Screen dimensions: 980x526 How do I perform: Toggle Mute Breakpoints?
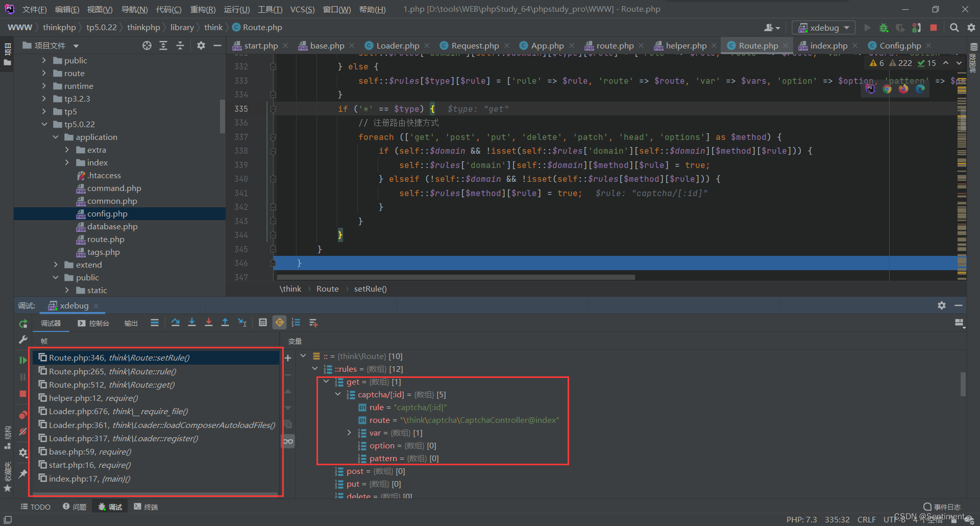point(23,432)
